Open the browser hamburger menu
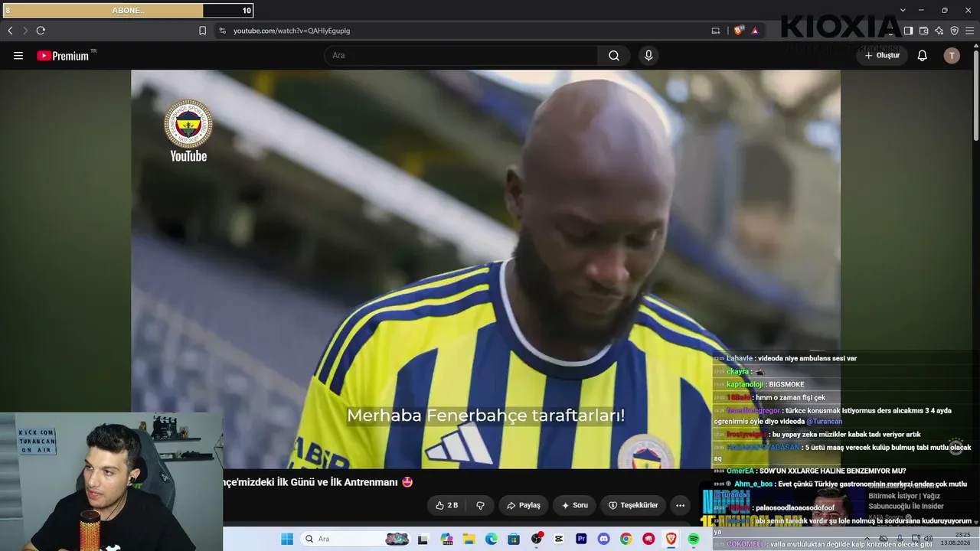This screenshot has height=551, width=980. click(969, 31)
